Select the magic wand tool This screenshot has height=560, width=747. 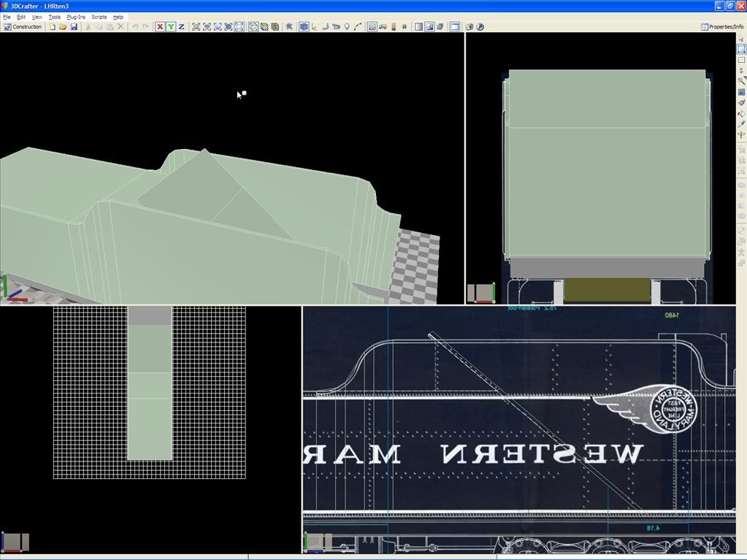coord(741,81)
